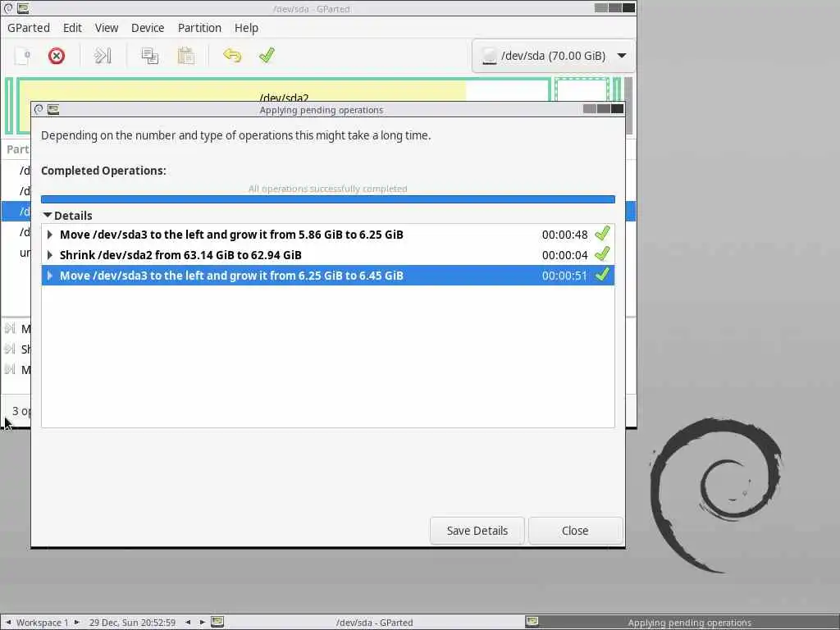Click the green check on Shrink /dev/sda2 row
Screen dimensions: 840x630
(x=603, y=253)
